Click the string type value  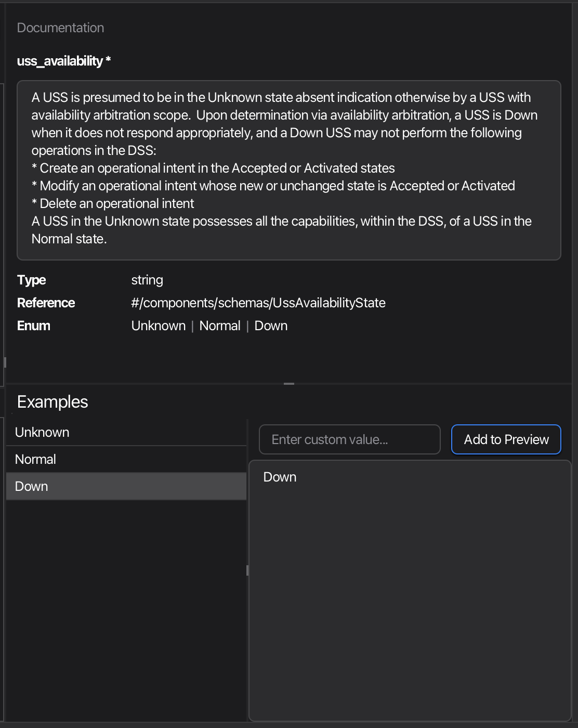coord(147,280)
